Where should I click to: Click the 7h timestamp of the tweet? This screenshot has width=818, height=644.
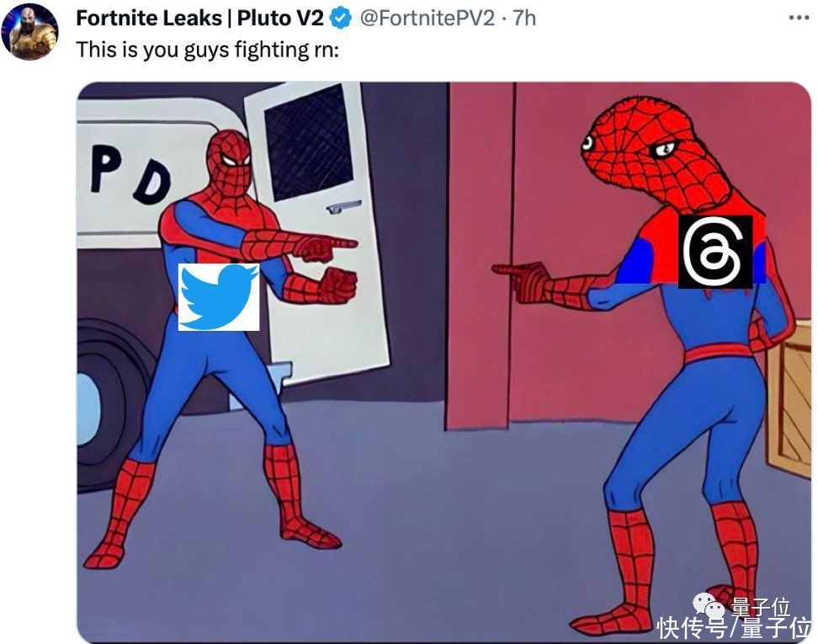[523, 19]
